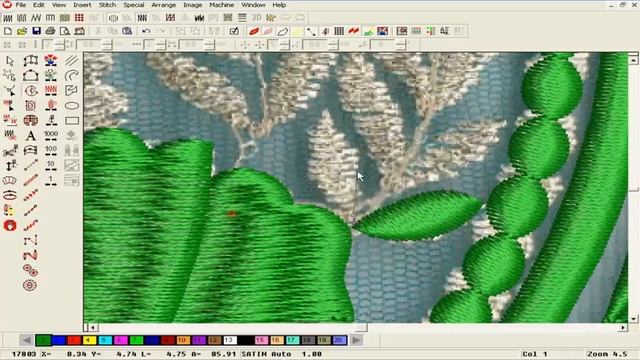
Task: Click the red lips shape toolbar icon
Action: pos(253,31)
